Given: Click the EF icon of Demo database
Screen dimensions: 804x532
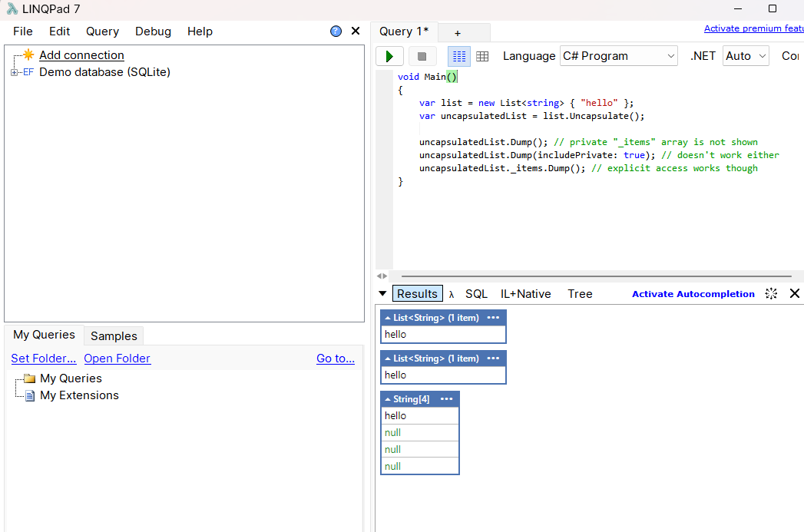Looking at the screenshot, I should (28, 72).
